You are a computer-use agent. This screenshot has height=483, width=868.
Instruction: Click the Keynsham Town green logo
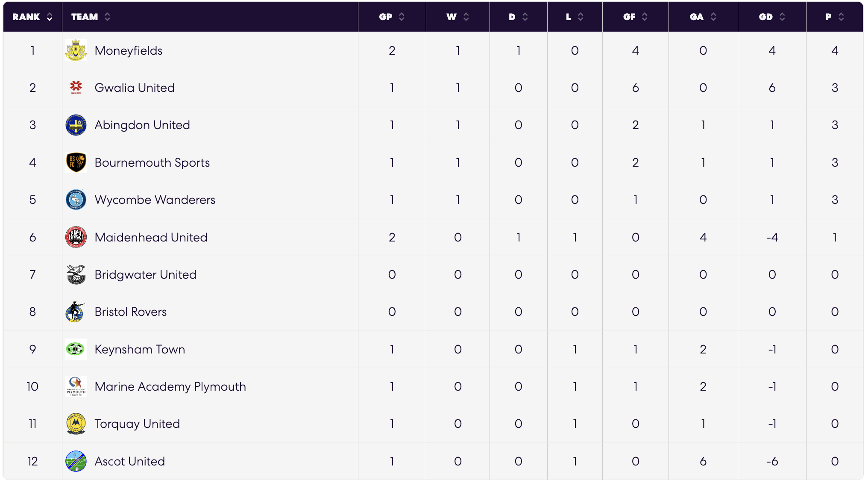76,349
